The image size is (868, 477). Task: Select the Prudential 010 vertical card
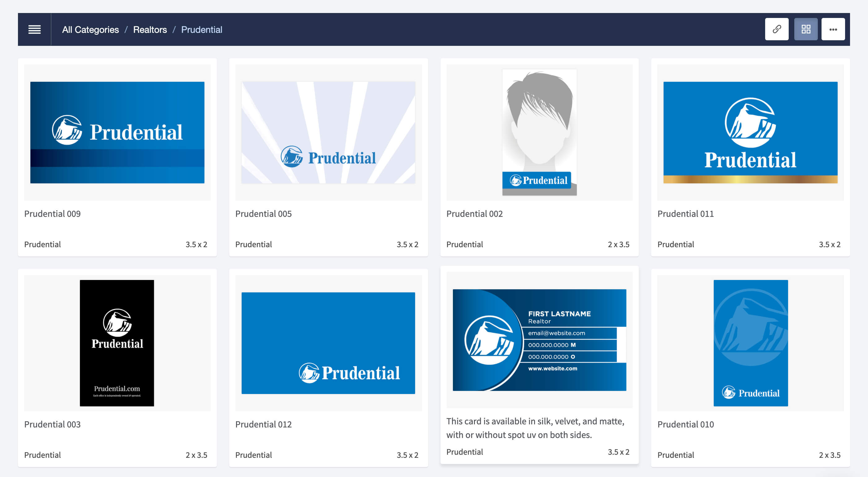click(x=750, y=343)
